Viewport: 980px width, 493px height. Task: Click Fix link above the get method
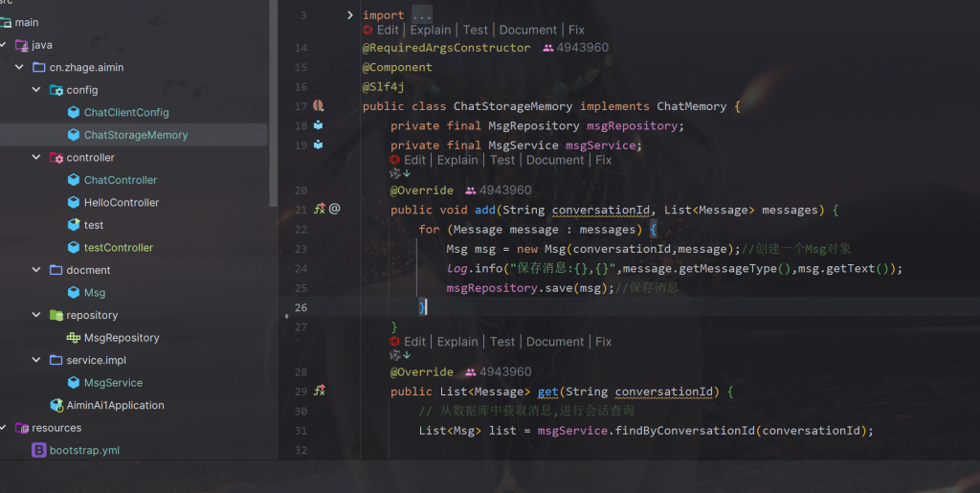603,342
